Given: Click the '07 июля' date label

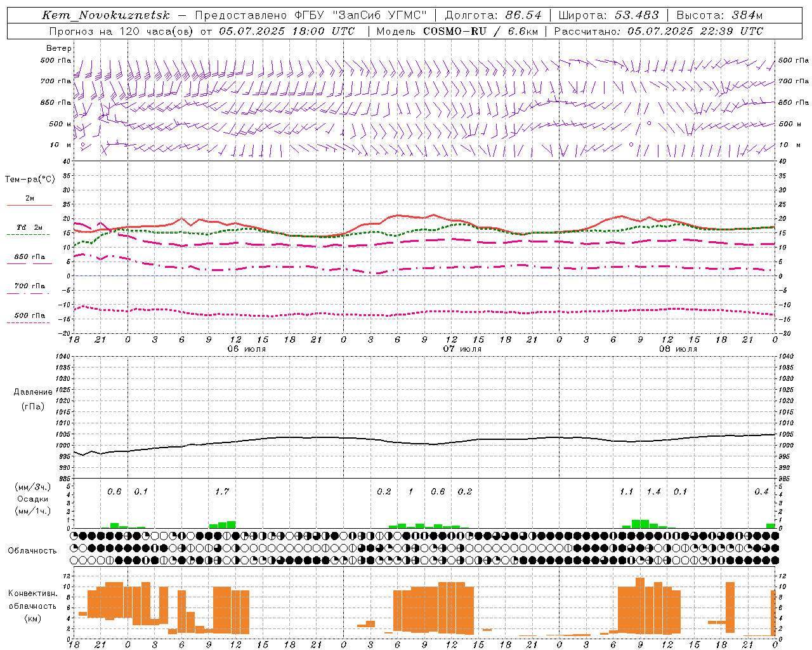Looking at the screenshot, I should pyautogui.click(x=462, y=349).
